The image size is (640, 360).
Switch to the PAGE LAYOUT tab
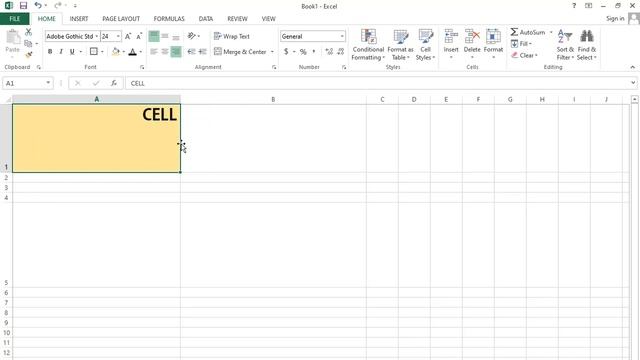pos(121,19)
